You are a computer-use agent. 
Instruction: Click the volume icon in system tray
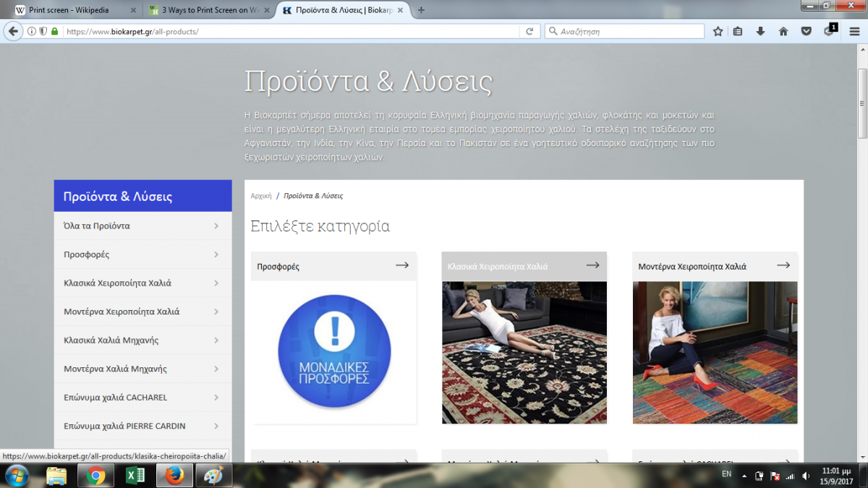(x=804, y=476)
